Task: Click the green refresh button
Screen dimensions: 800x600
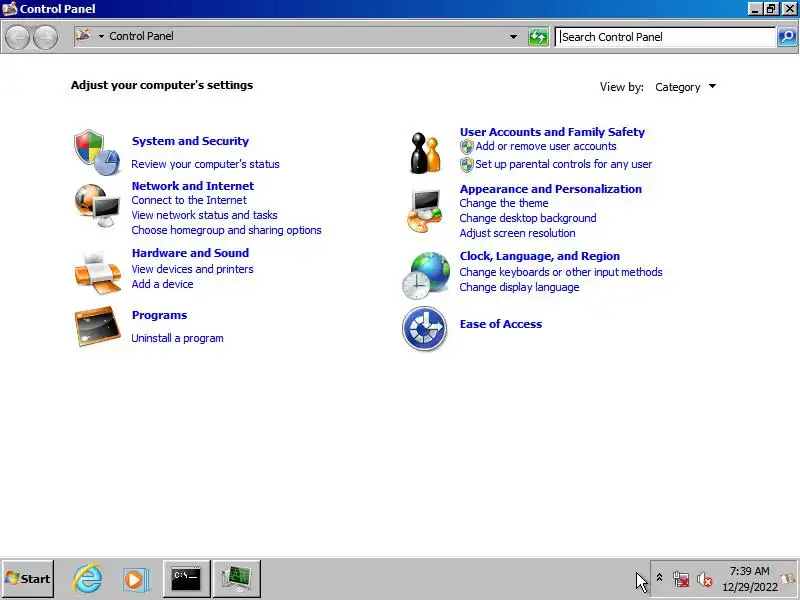Action: pos(538,37)
